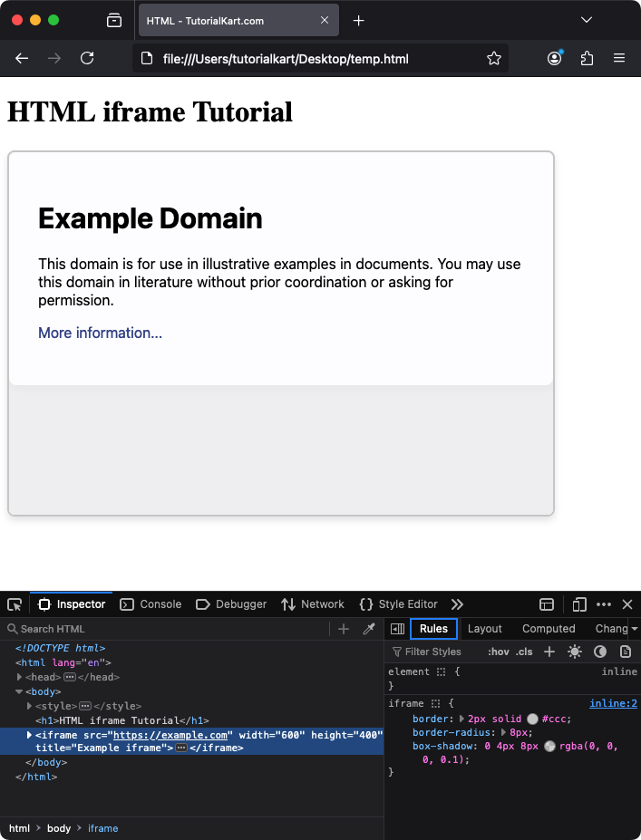
Task: Select the Computed sidebar tab
Action: [549, 628]
